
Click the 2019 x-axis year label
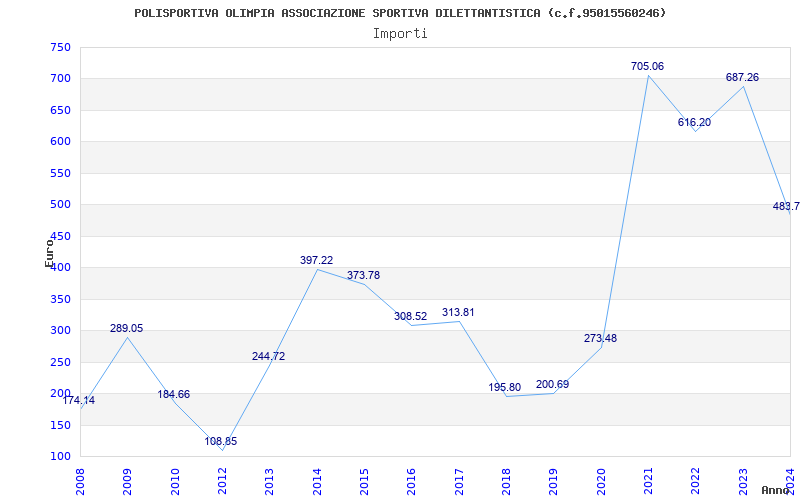[554, 482]
